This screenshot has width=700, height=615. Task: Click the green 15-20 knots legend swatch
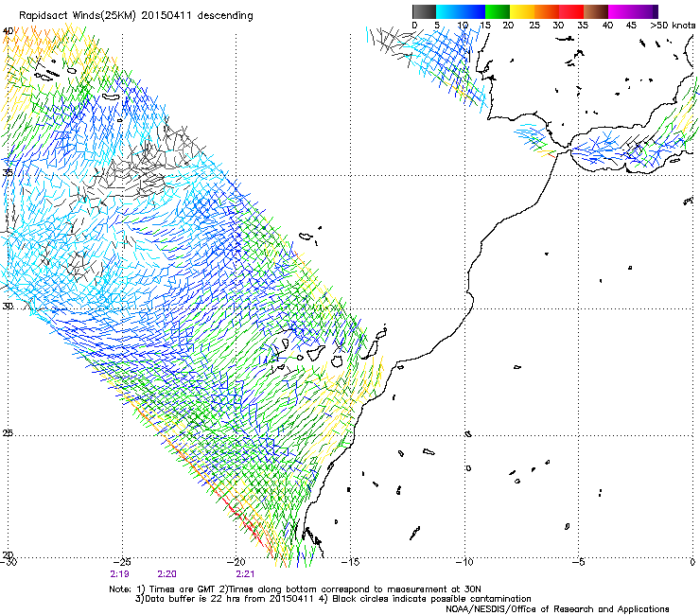[x=498, y=11]
